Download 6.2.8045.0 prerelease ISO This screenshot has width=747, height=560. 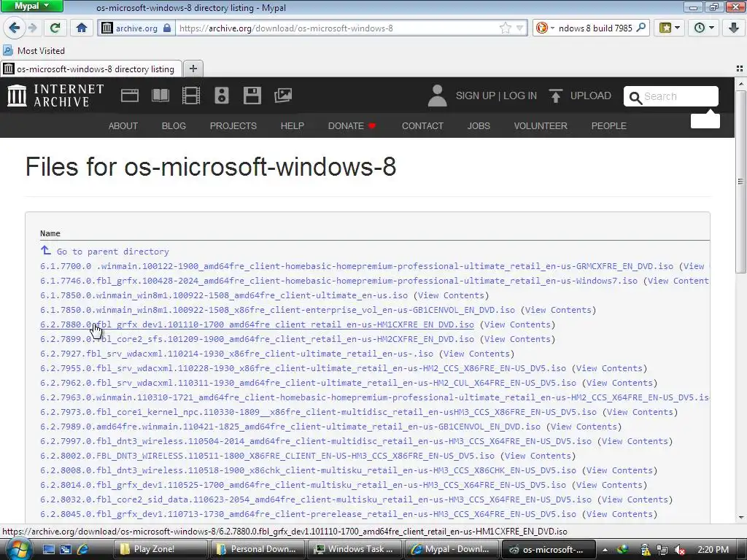click(x=309, y=514)
